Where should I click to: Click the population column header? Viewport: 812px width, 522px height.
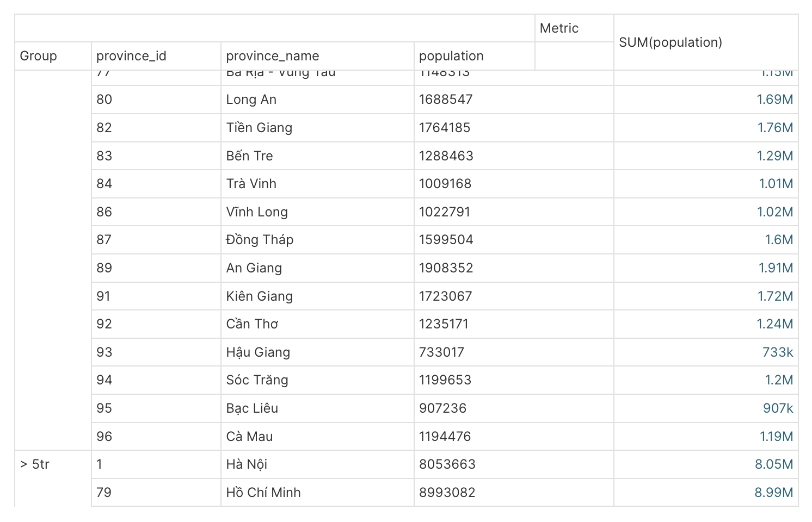click(x=451, y=56)
